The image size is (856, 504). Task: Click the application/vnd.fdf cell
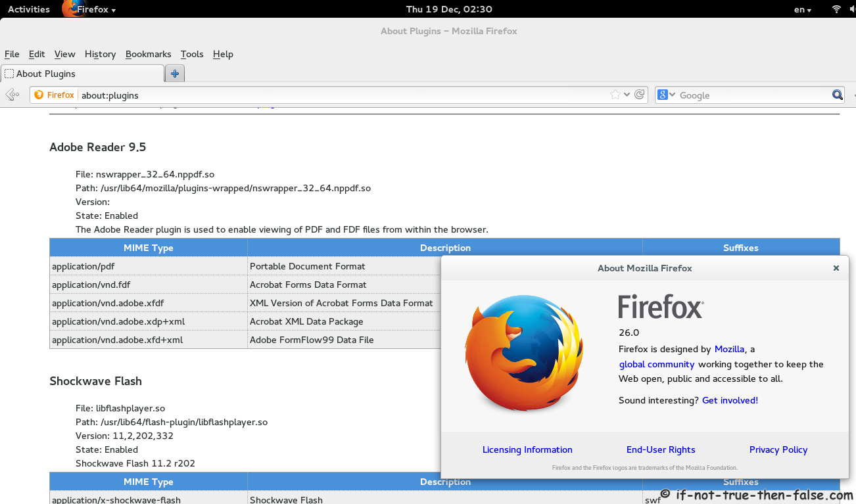(x=149, y=285)
